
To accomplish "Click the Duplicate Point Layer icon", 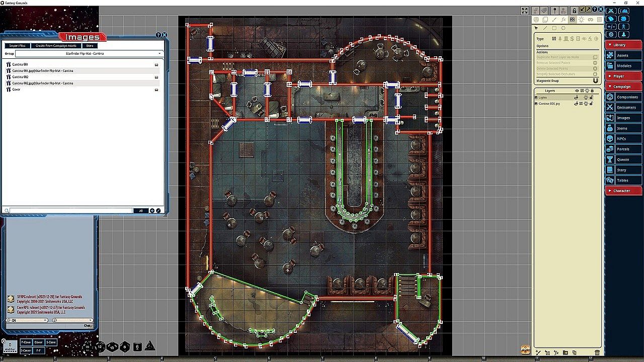I will pyautogui.click(x=595, y=57).
